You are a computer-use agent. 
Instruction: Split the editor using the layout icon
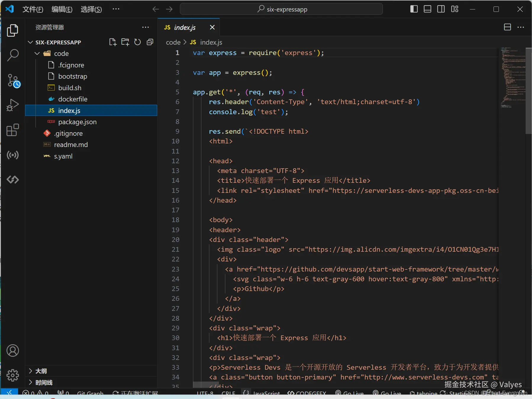click(507, 27)
